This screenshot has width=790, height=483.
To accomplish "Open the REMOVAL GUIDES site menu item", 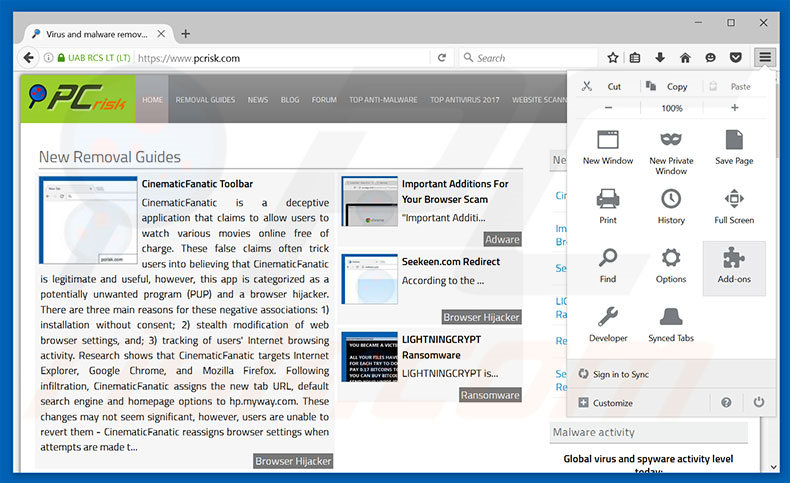I will (x=205, y=100).
